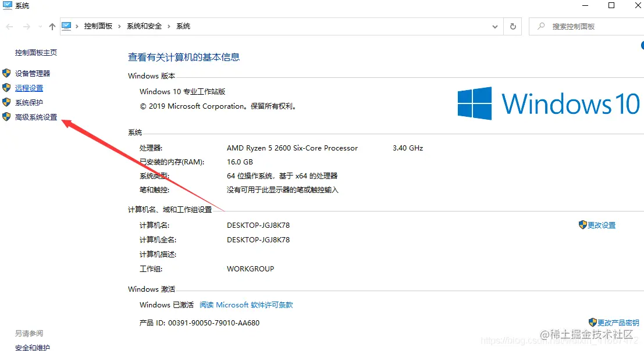Select 控制面板 in the breadcrumb

pos(98,26)
